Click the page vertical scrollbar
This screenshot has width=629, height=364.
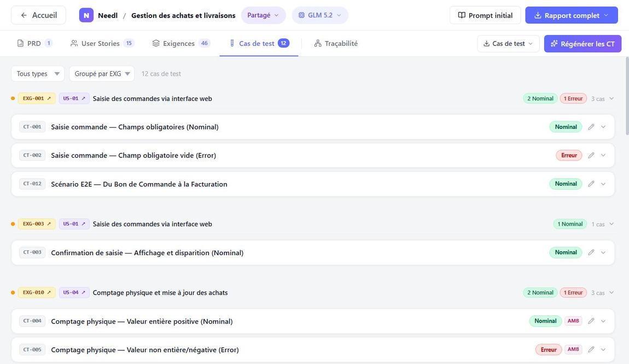point(627,96)
